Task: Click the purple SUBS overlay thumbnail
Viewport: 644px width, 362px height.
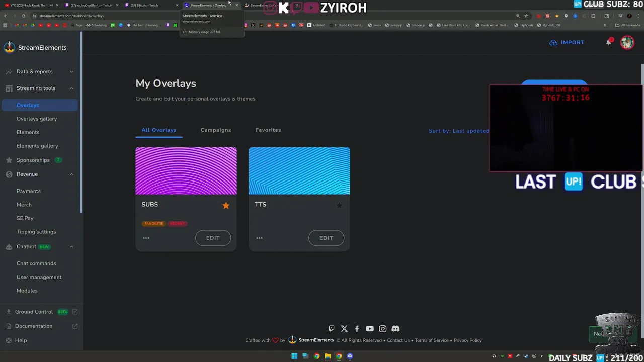Action: coord(186,171)
